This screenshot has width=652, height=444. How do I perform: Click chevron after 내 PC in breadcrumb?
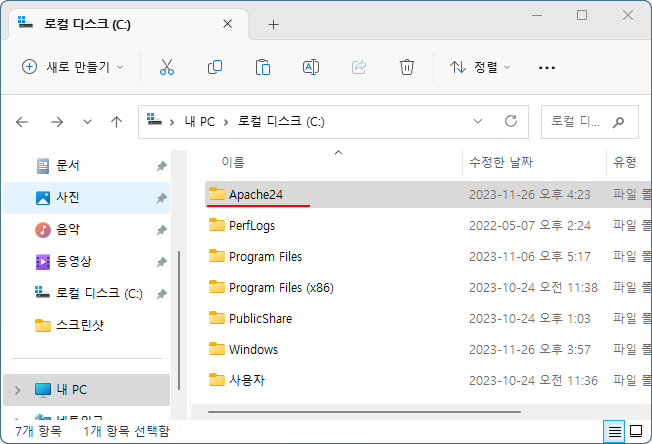pos(226,122)
